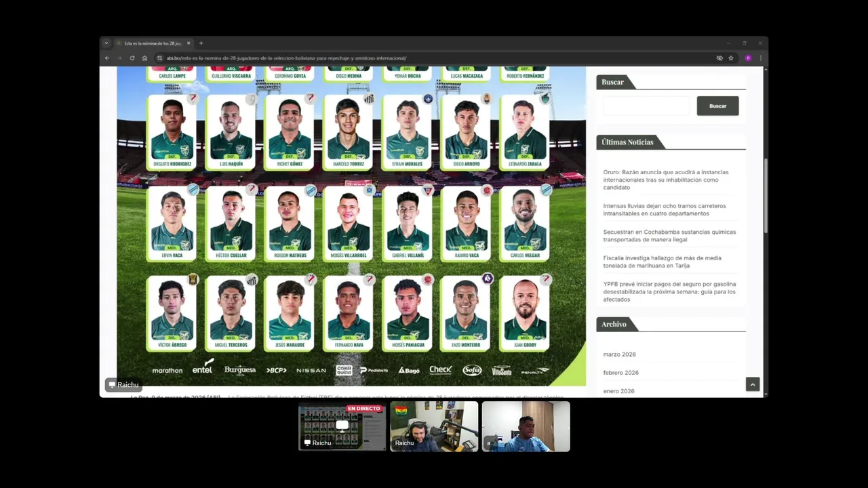This screenshot has height=488, width=868.
Task: Click the club badge on Marcelo Torrez card
Action: 369,99
